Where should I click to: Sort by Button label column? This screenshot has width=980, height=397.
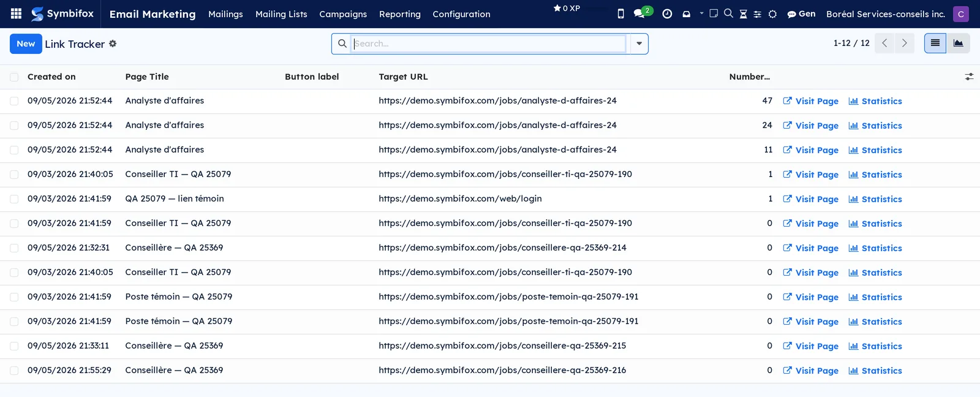coord(312,77)
